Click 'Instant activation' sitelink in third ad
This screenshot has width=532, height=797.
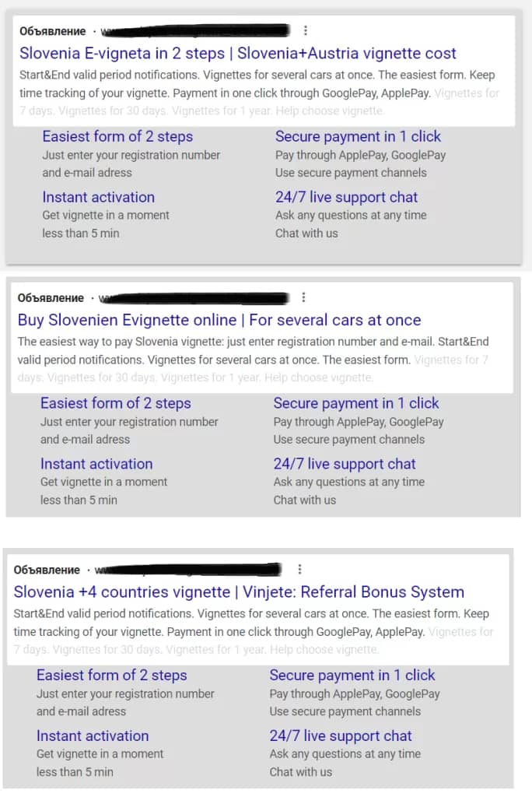(x=93, y=736)
